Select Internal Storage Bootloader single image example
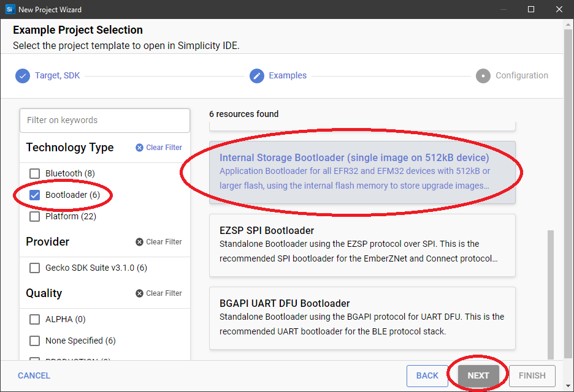The height and width of the screenshot is (392, 574). (x=362, y=172)
